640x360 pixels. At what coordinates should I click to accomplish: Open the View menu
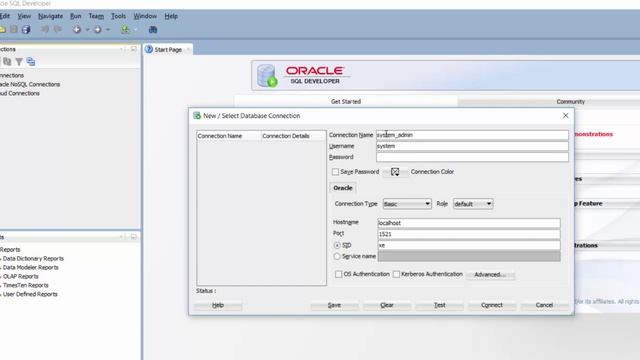tap(24, 16)
